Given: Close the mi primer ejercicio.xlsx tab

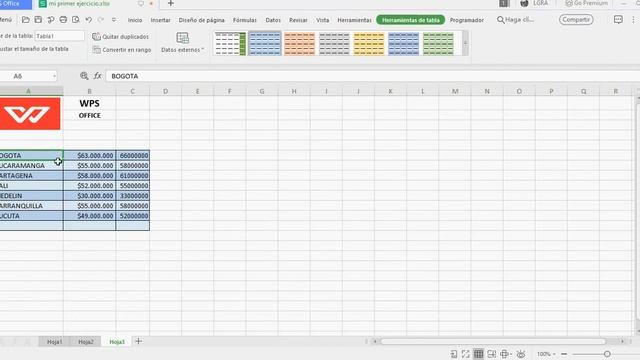Looking at the screenshot, I should pos(151,4).
